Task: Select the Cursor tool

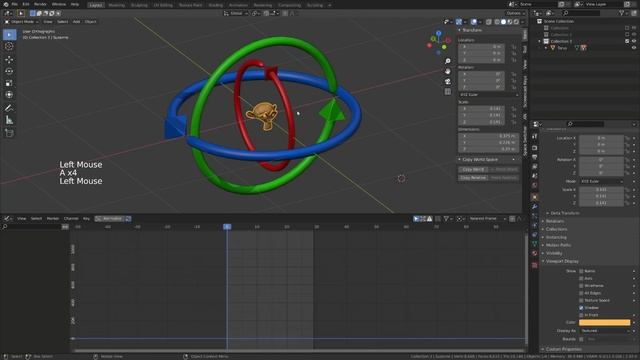Action: click(x=9, y=47)
